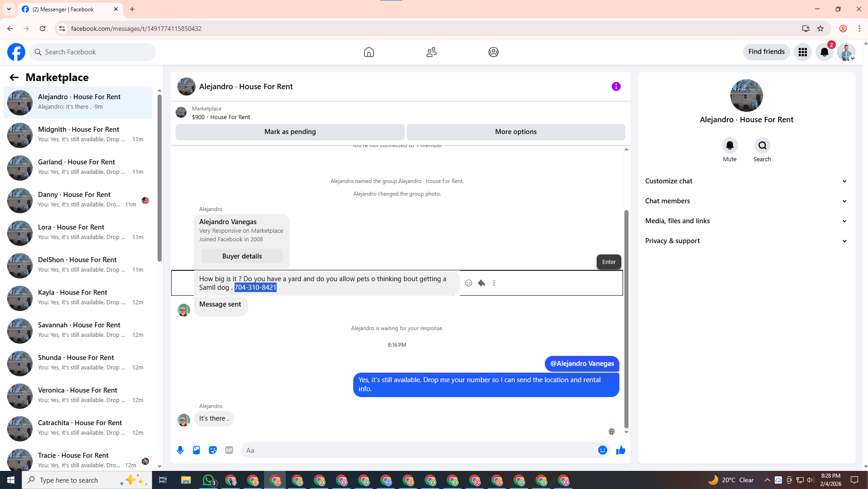868x489 pixels.
Task: Open Kayla House For Rent chat
Action: click(78, 298)
